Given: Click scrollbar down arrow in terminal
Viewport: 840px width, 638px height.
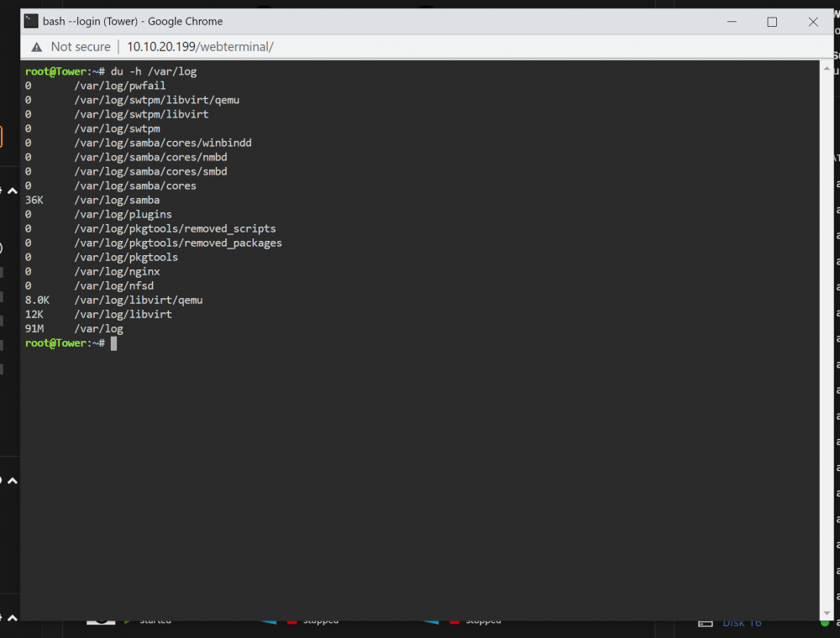Looking at the screenshot, I should (x=827, y=614).
